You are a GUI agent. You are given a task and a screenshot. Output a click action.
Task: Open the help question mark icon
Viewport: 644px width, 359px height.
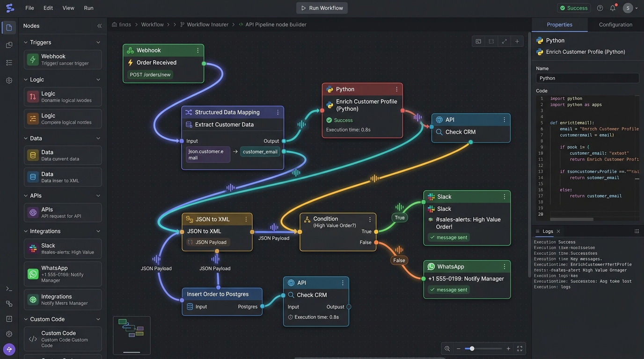[x=600, y=8]
